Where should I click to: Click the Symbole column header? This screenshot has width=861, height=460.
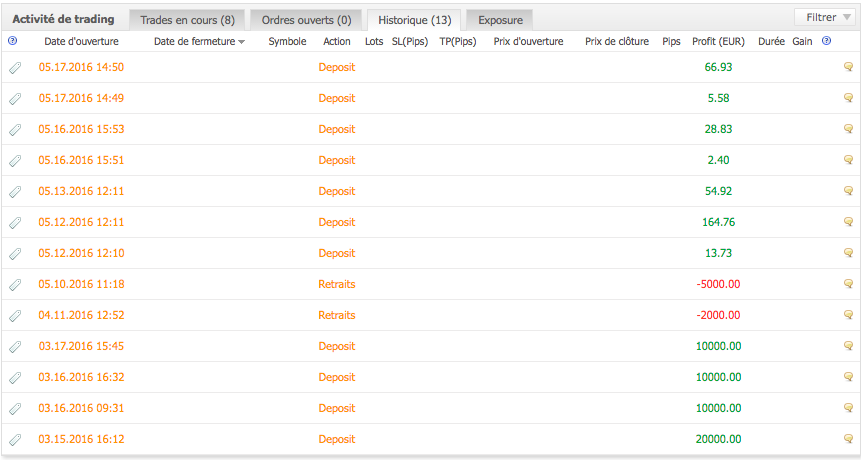[287, 42]
